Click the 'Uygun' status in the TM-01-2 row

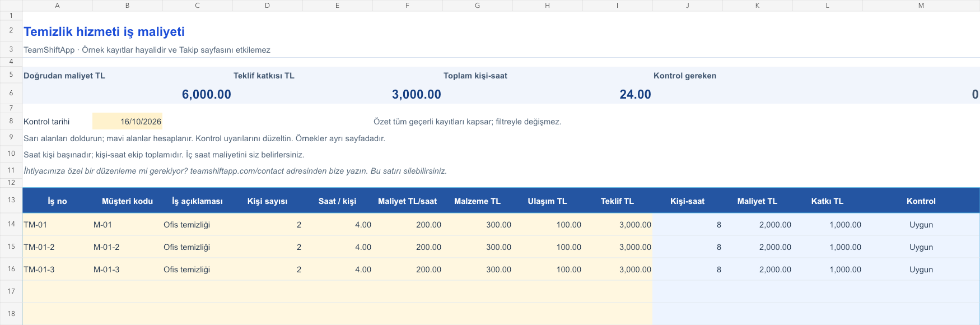(x=921, y=247)
